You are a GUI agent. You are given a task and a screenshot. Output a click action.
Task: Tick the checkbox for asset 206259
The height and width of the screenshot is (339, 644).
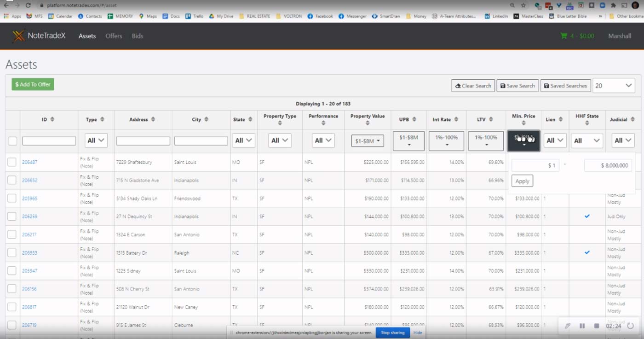12,216
